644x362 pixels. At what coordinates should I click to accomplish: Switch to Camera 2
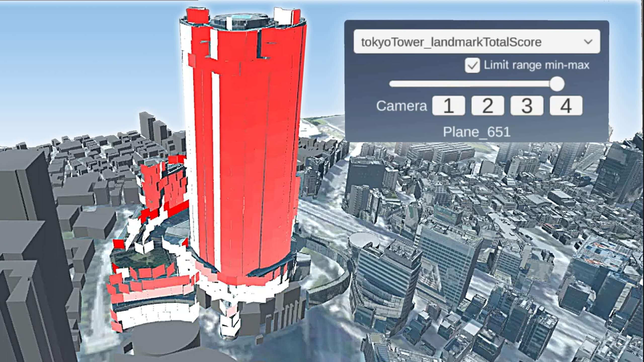click(488, 106)
